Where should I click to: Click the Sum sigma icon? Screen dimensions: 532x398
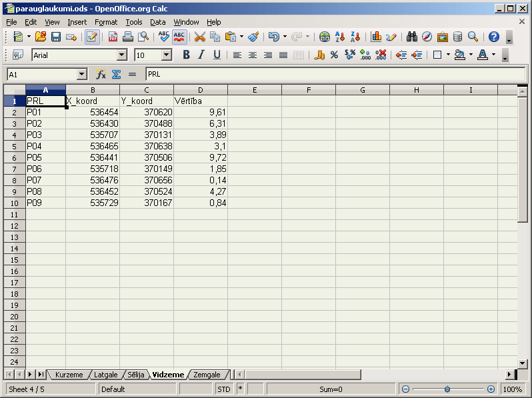(117, 74)
